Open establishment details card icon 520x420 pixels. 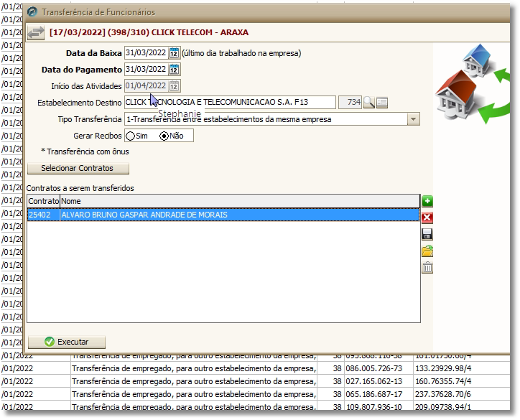382,103
